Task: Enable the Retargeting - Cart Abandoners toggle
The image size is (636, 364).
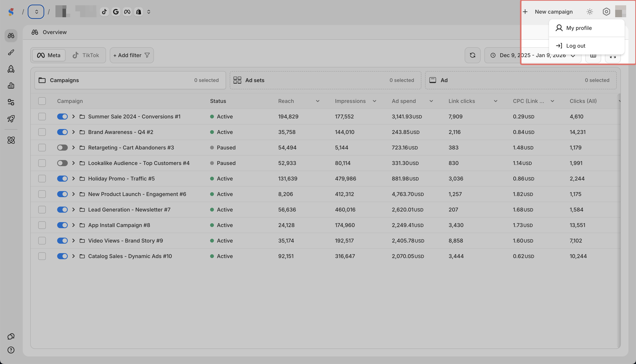Action: coord(62,148)
